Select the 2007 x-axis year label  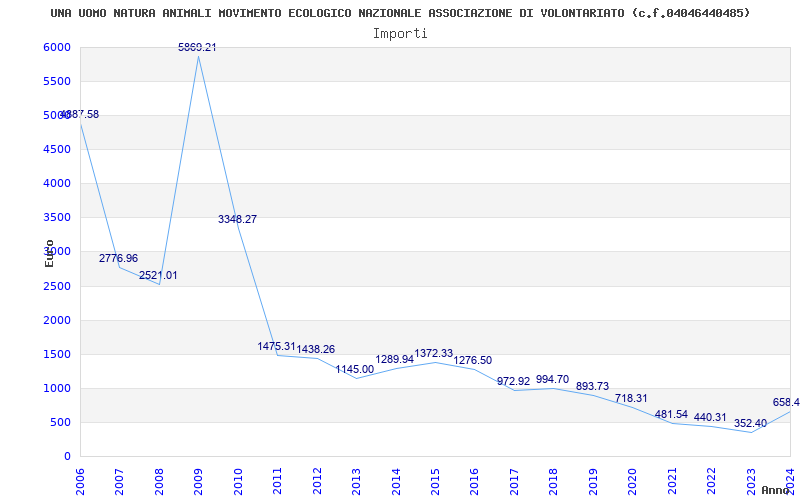pyautogui.click(x=119, y=482)
